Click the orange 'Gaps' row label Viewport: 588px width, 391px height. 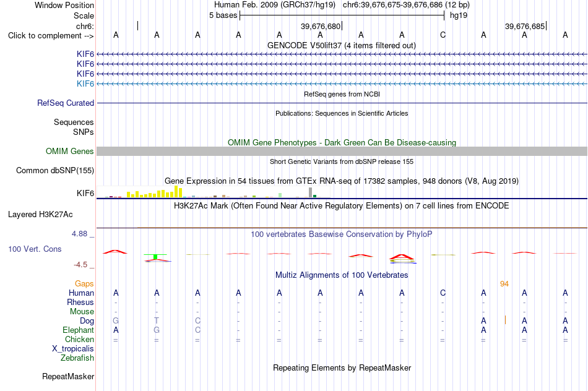[84, 284]
